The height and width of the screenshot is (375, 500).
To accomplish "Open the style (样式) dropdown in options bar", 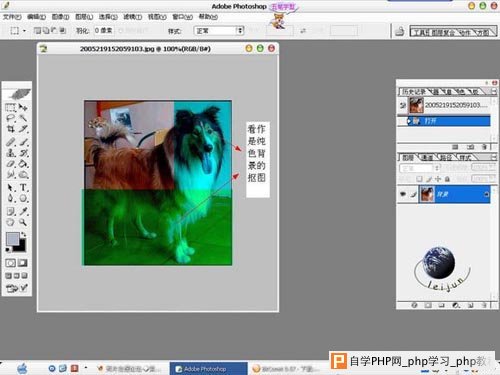I will point(219,31).
